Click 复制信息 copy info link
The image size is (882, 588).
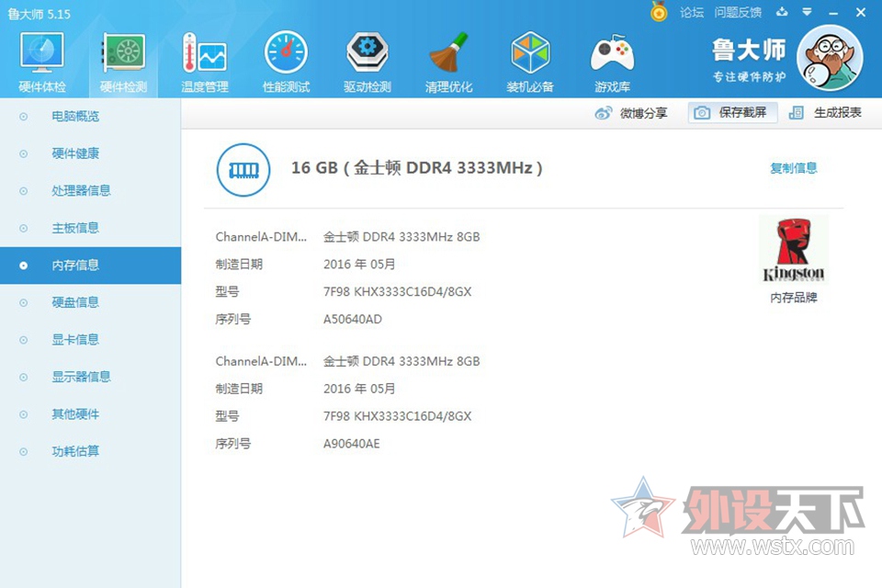[794, 168]
